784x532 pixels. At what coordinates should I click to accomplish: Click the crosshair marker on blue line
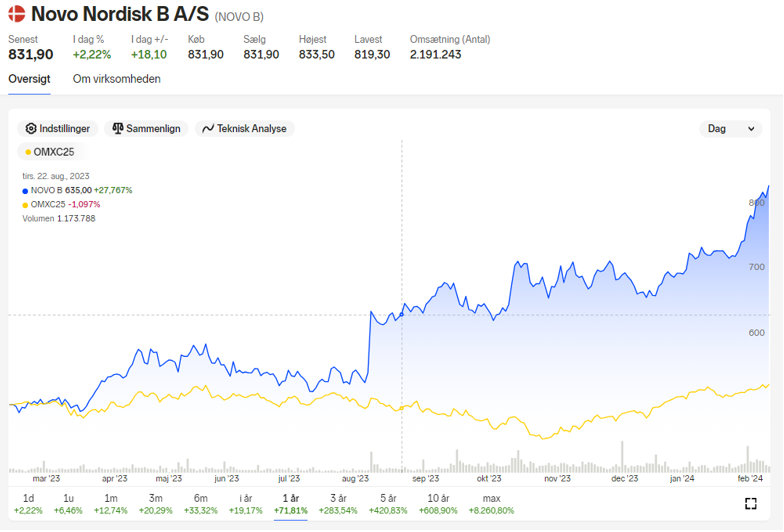[x=402, y=314]
